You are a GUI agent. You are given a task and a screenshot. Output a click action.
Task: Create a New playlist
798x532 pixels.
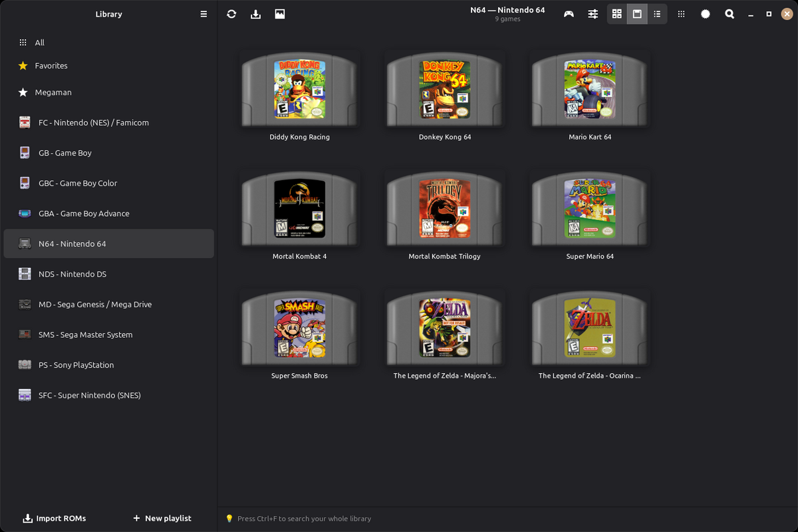coord(162,518)
